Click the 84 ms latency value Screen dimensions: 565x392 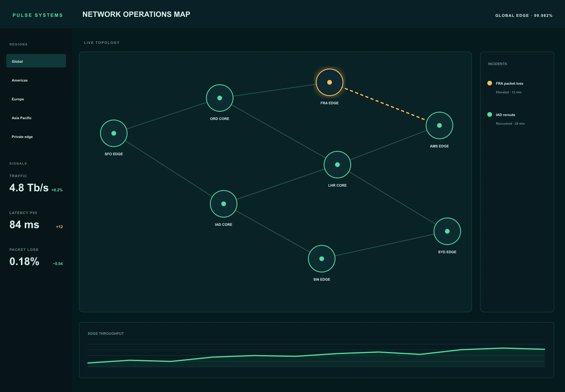[24, 225]
